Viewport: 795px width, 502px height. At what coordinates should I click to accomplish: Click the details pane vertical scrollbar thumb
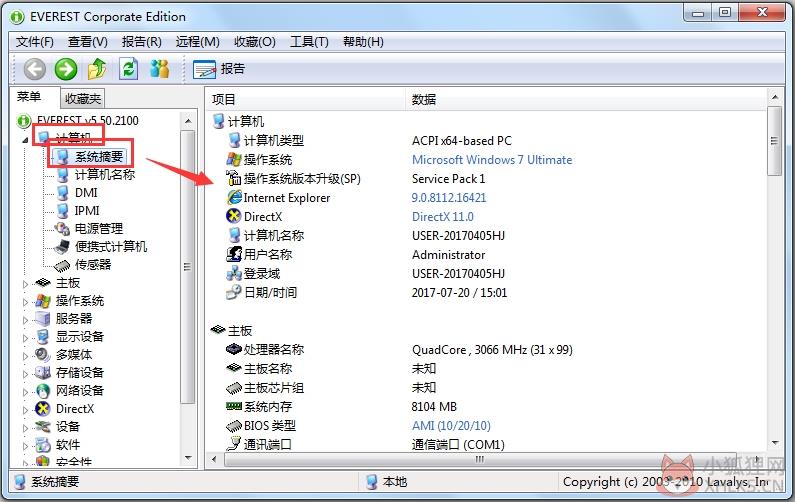point(774,141)
